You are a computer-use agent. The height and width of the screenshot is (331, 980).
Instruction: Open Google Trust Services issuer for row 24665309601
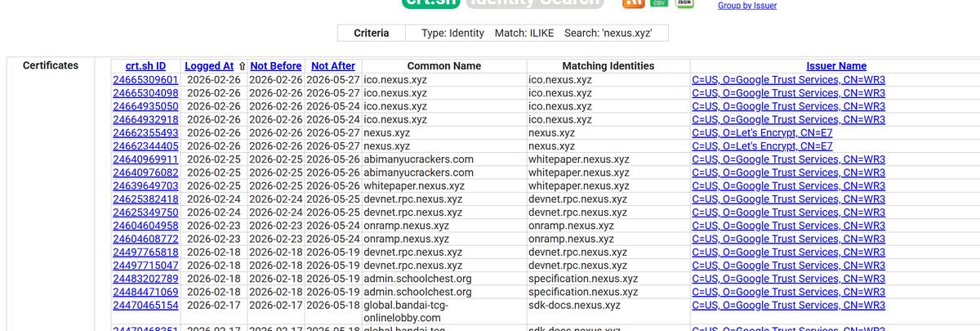click(x=788, y=80)
